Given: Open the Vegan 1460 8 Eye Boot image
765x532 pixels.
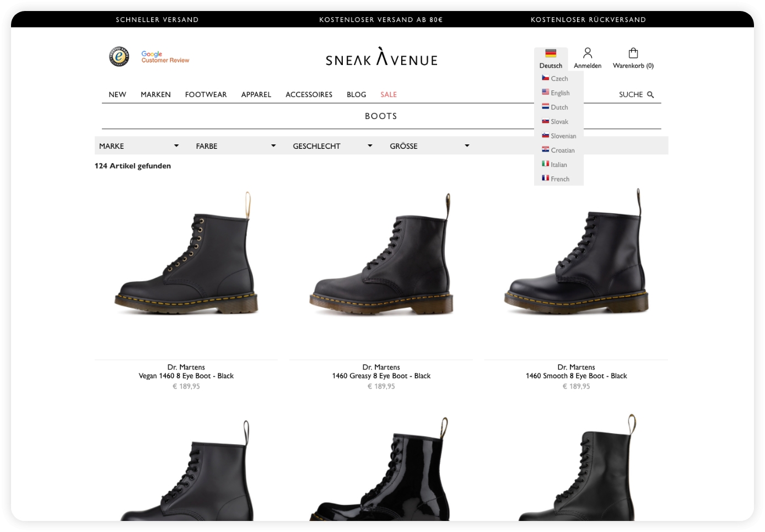Looking at the screenshot, I should tap(186, 254).
